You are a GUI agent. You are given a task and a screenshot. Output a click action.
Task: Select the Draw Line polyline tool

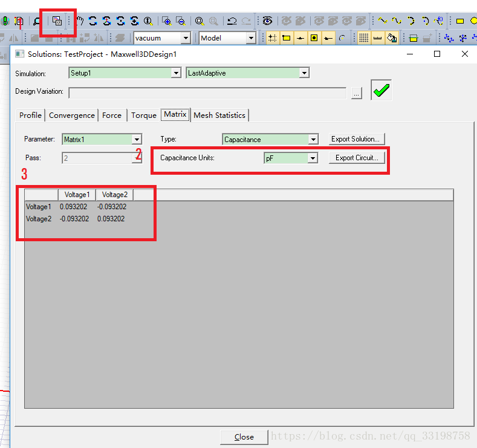point(382,21)
